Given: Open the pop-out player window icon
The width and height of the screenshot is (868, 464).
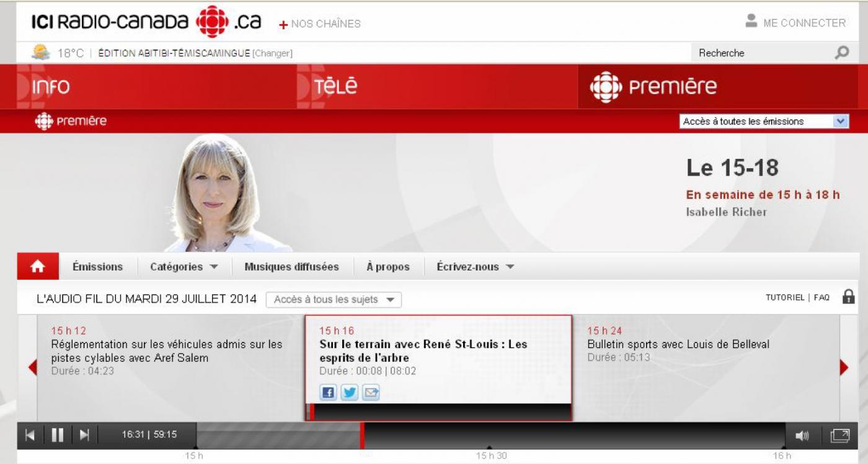Looking at the screenshot, I should [x=839, y=435].
